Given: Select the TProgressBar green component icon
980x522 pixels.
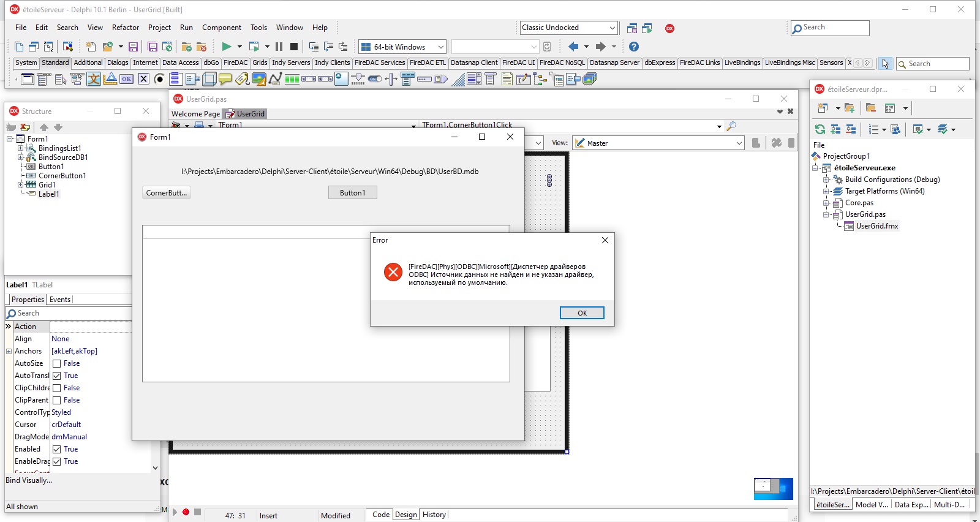Looking at the screenshot, I should point(292,78).
